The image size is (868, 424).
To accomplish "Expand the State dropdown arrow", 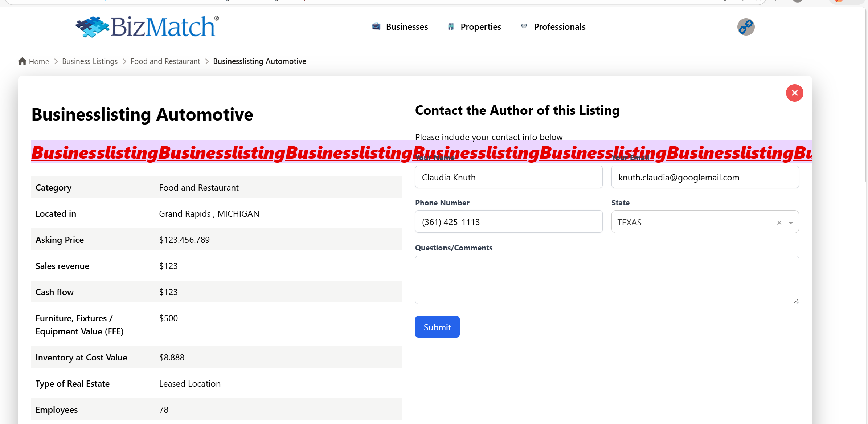I will (791, 223).
